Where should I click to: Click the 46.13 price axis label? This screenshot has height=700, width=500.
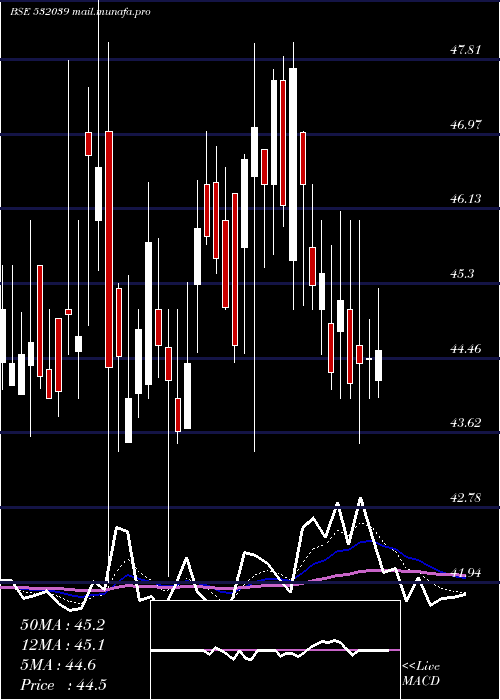coord(466,199)
